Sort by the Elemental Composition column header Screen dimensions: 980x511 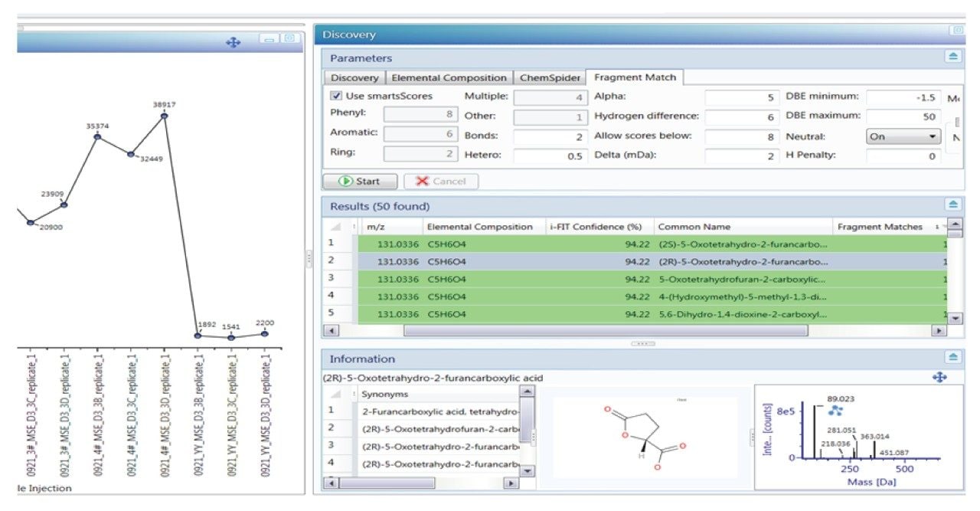pyautogui.click(x=485, y=227)
